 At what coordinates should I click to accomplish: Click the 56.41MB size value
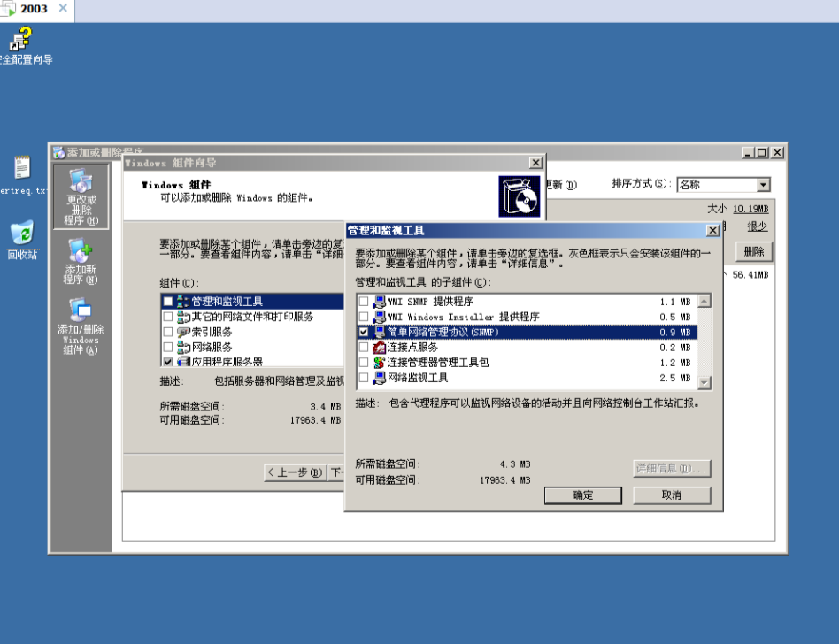750,275
